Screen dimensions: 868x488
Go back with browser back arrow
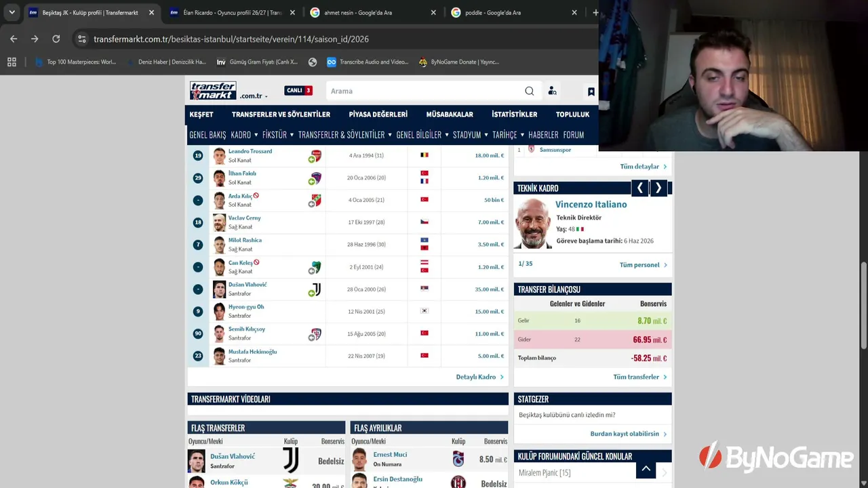(x=14, y=39)
